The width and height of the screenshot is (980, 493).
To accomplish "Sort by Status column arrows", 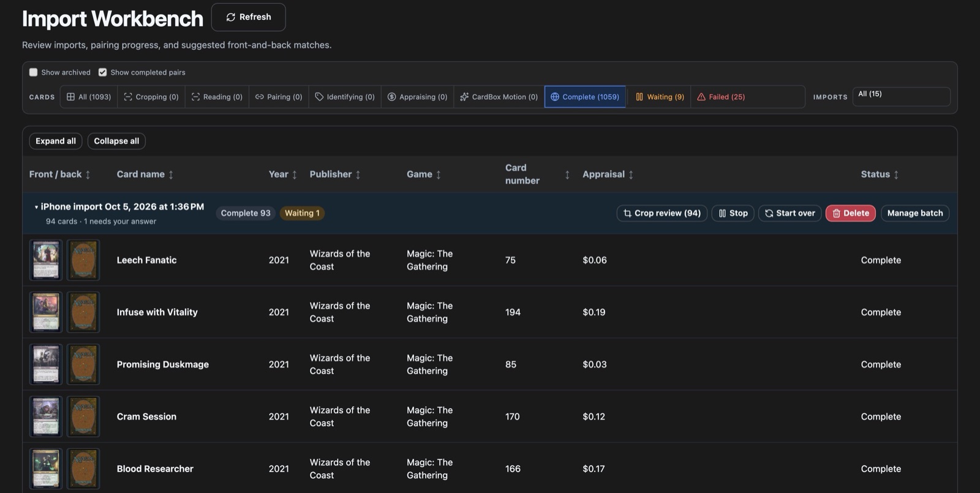I will pyautogui.click(x=896, y=175).
